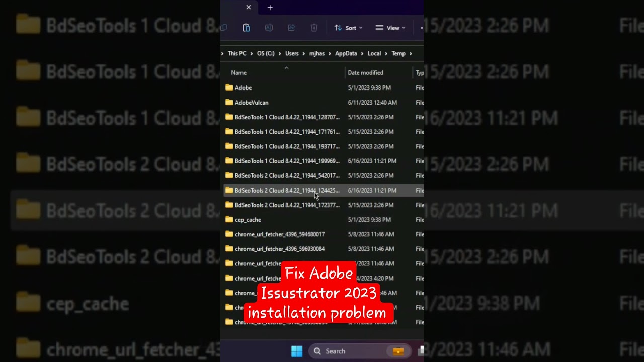This screenshot has height=362, width=644.
Task: Click the Copy icon in toolbar
Action: (x=224, y=28)
